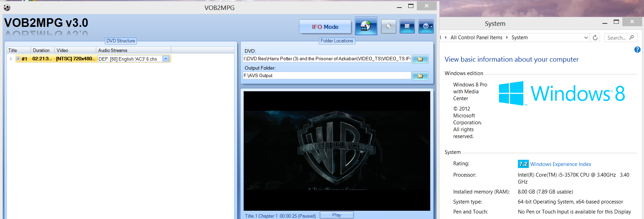644x219 pixels.
Task: Click the WB video preview thumbnail
Action: 337,151
